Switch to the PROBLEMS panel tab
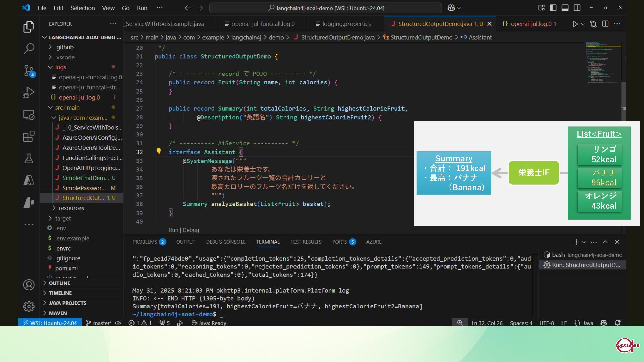Image resolution: width=644 pixels, height=362 pixels. pos(149,242)
